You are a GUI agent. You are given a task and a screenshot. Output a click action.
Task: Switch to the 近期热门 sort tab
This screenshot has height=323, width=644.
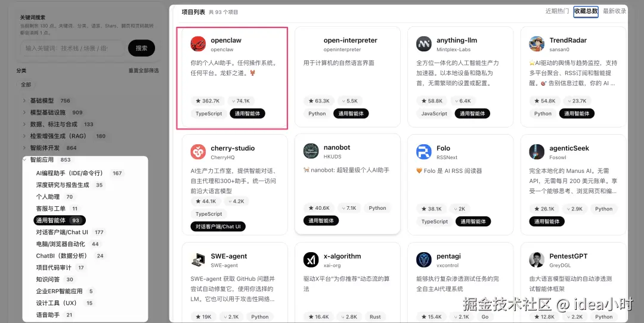click(x=557, y=11)
